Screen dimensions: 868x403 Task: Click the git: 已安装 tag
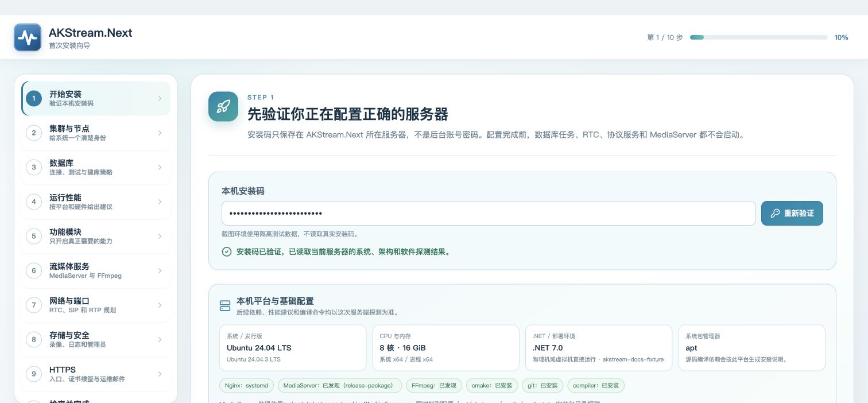[542, 385]
